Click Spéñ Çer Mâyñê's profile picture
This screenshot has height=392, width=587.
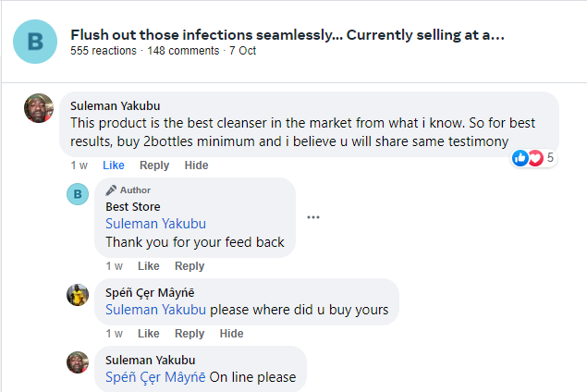coord(79,295)
